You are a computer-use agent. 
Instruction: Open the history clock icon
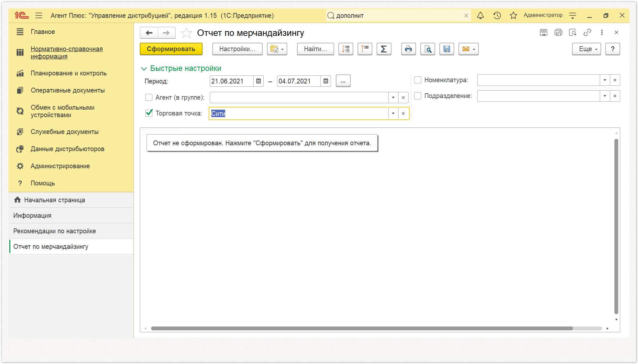(x=497, y=15)
